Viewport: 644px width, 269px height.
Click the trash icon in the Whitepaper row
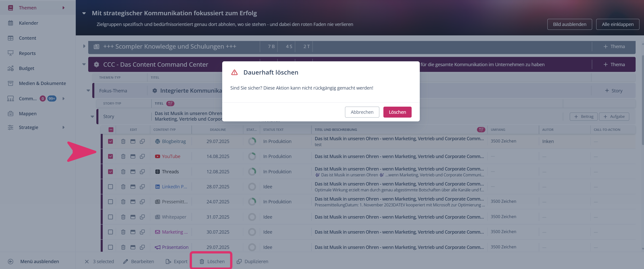123,217
